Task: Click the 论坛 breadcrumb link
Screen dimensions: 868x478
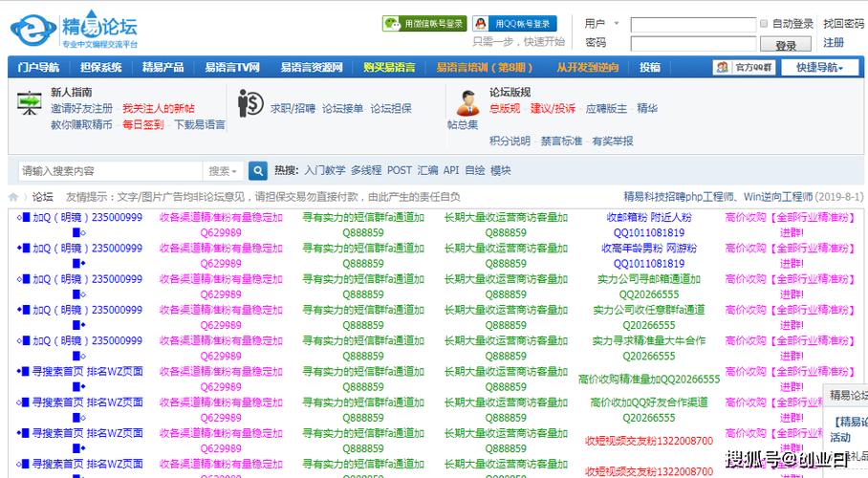Action: click(43, 197)
